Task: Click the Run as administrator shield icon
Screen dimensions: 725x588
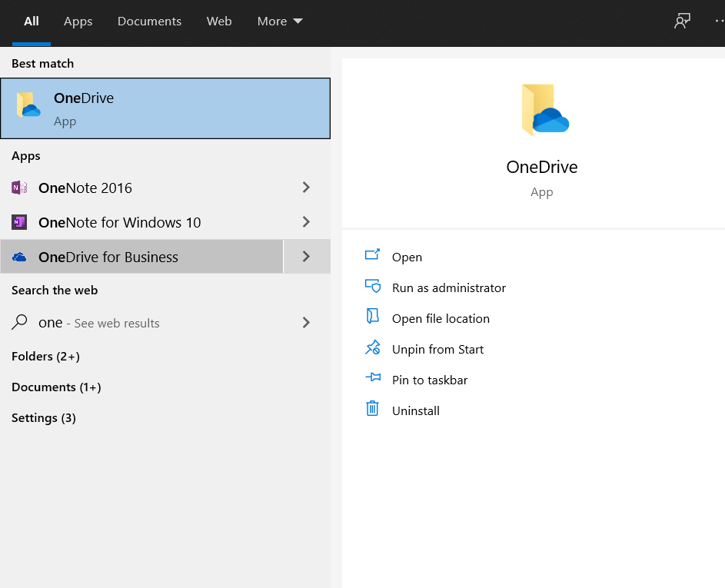Action: (x=373, y=286)
